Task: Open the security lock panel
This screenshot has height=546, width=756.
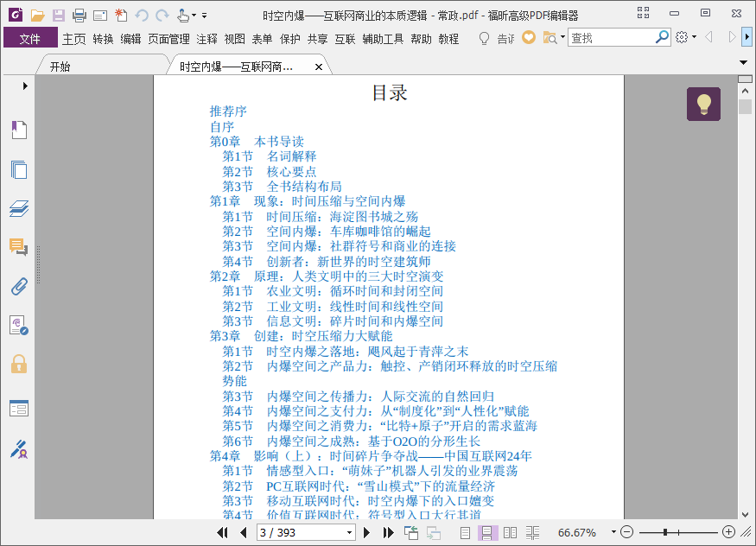Action: pos(19,364)
